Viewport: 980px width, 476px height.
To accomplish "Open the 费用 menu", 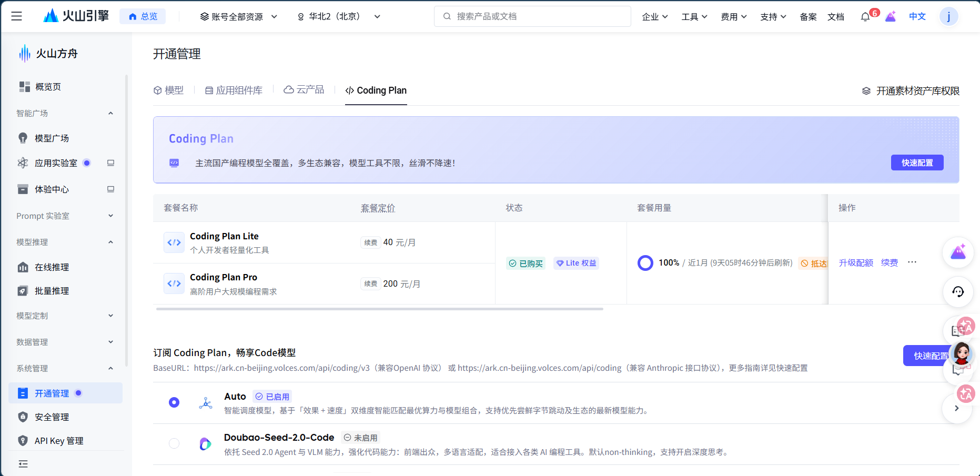I will click(x=734, y=17).
